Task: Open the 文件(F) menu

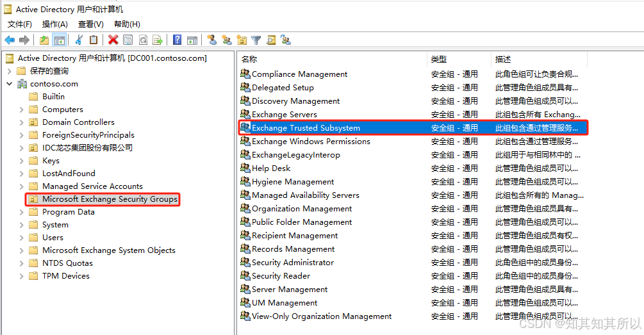Action: click(20, 24)
